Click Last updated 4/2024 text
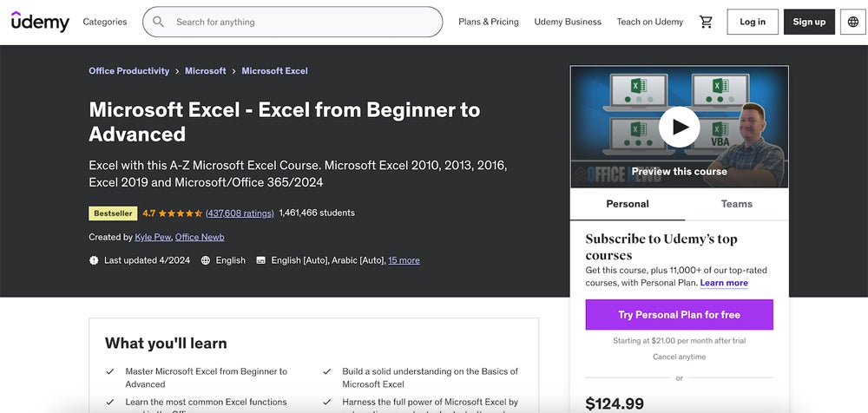The image size is (868, 413). 148,260
